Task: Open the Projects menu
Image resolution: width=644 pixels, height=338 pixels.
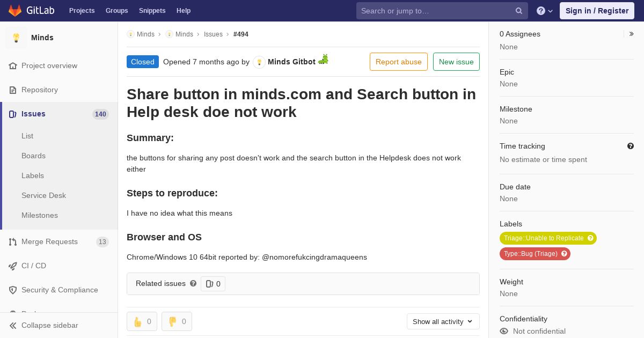Action: 82,11
